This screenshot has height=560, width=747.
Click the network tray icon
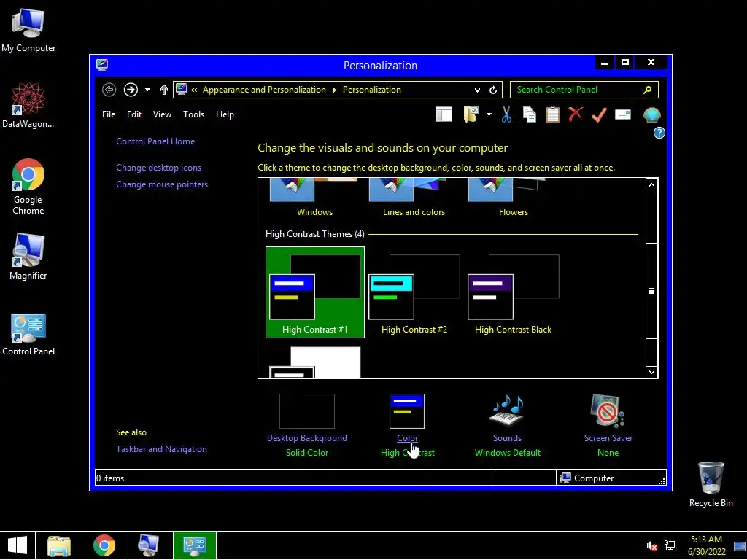pyautogui.click(x=670, y=545)
